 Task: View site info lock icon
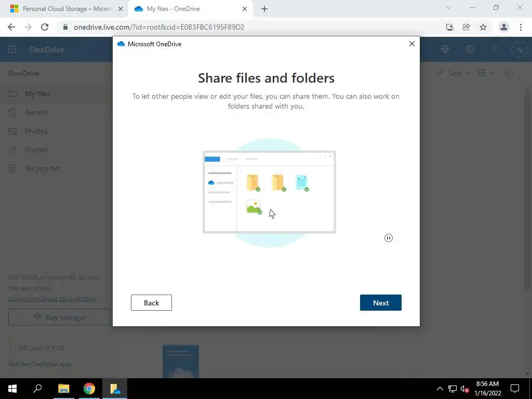pyautogui.click(x=65, y=27)
